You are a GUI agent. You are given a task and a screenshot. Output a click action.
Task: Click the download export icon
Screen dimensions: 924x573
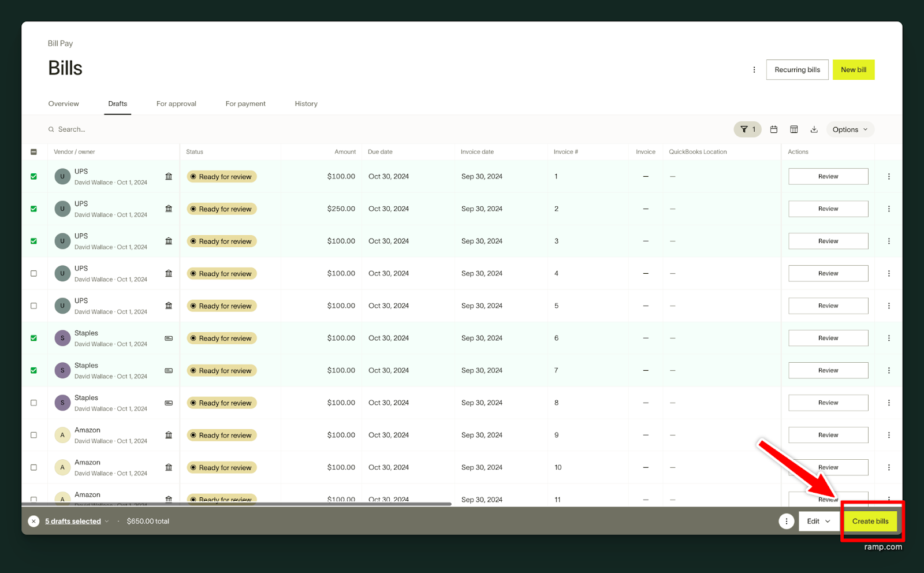(814, 129)
